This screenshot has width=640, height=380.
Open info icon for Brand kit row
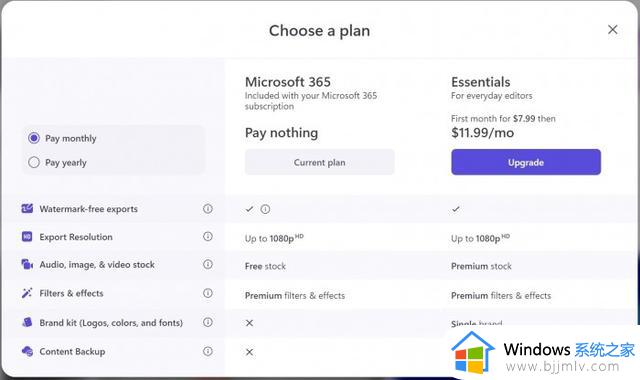[208, 322]
